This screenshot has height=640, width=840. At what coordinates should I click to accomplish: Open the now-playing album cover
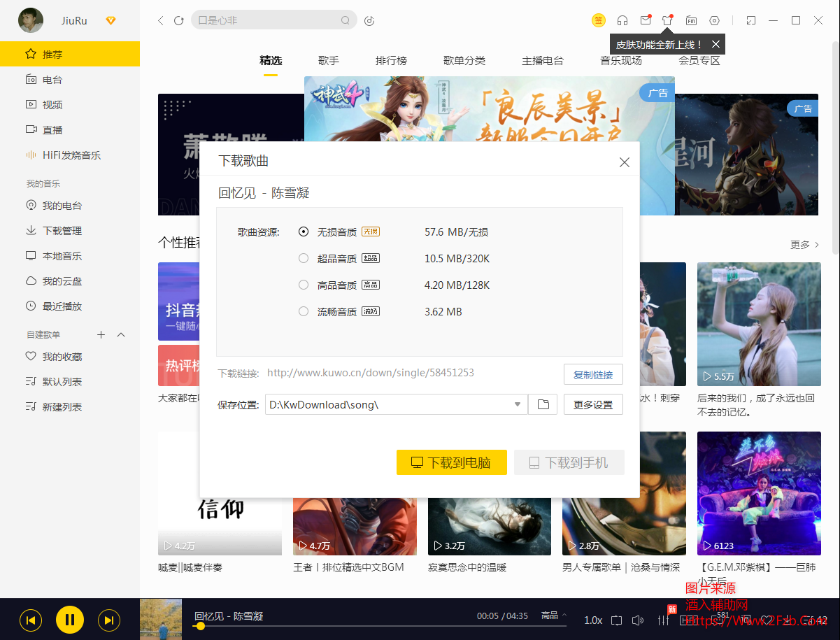pos(161,619)
